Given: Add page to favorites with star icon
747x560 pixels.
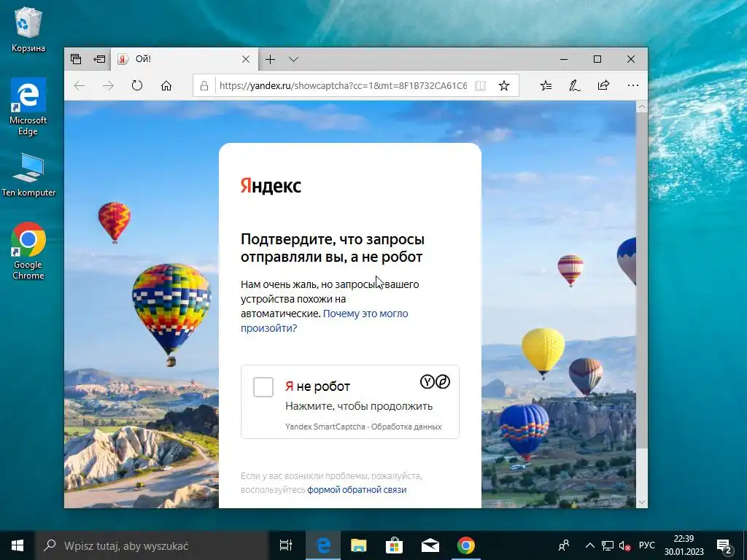Looking at the screenshot, I should point(504,86).
